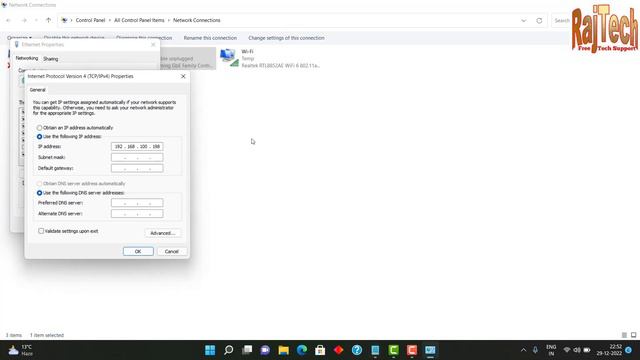The width and height of the screenshot is (640, 360).
Task: Click the Preferred DNS server field
Action: pos(137,203)
